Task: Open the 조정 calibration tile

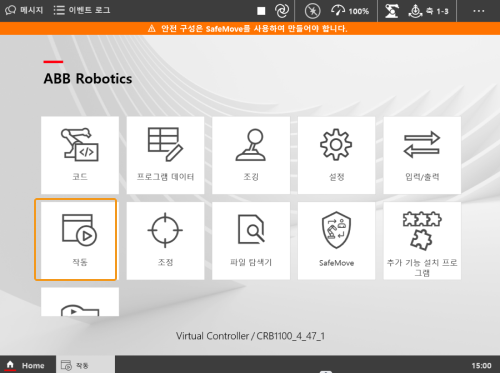Action: coord(165,241)
